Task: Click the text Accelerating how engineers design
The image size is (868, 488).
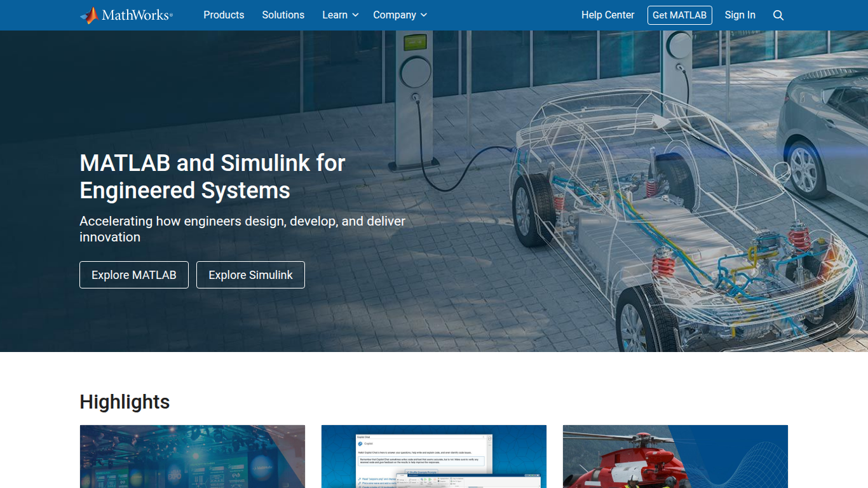Action: [183, 221]
